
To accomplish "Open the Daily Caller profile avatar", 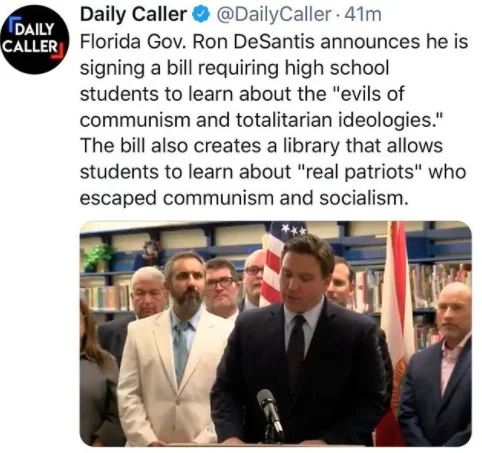I will coord(35,39).
